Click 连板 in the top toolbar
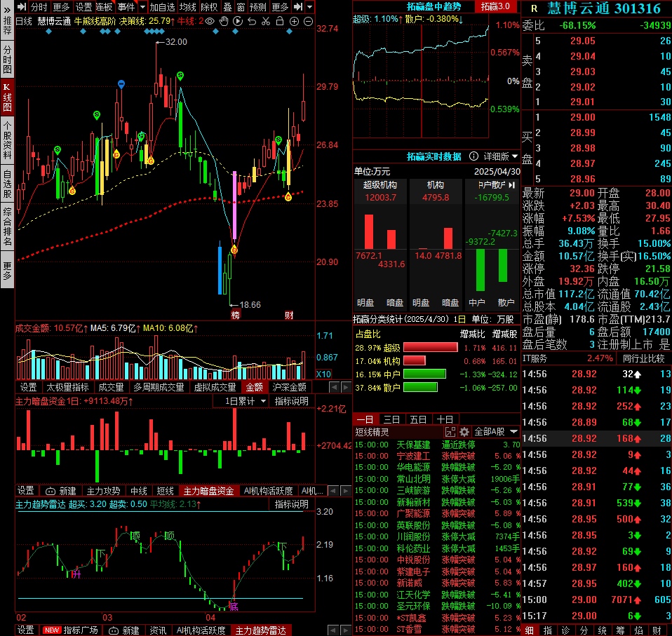This screenshot has width=672, height=636. (104, 7)
